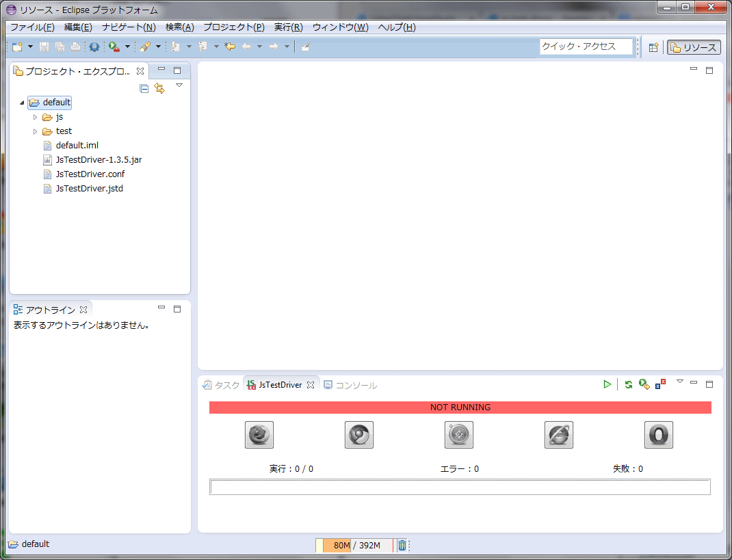The width and height of the screenshot is (732, 560).
Task: Open the 編集(E) menu
Action: pyautogui.click(x=78, y=27)
